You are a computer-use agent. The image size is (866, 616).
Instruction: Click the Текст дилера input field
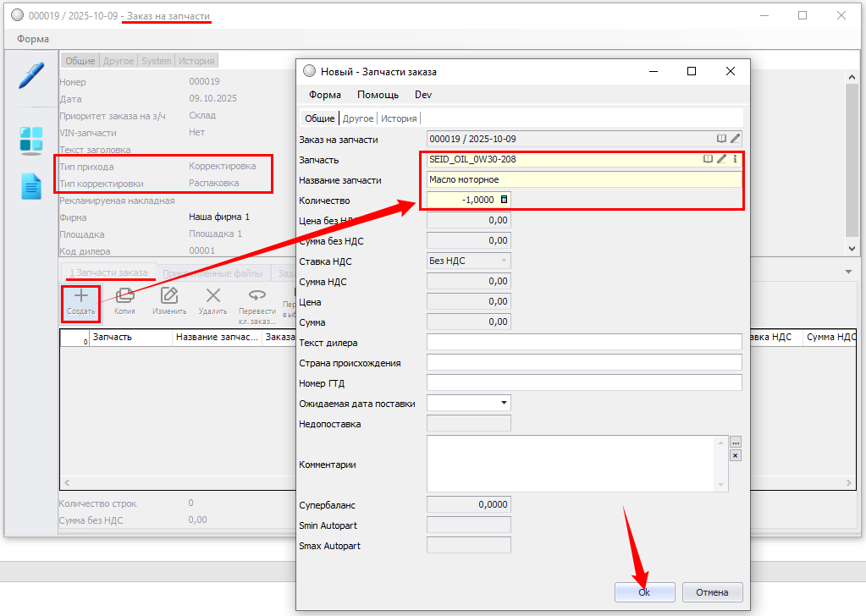584,342
